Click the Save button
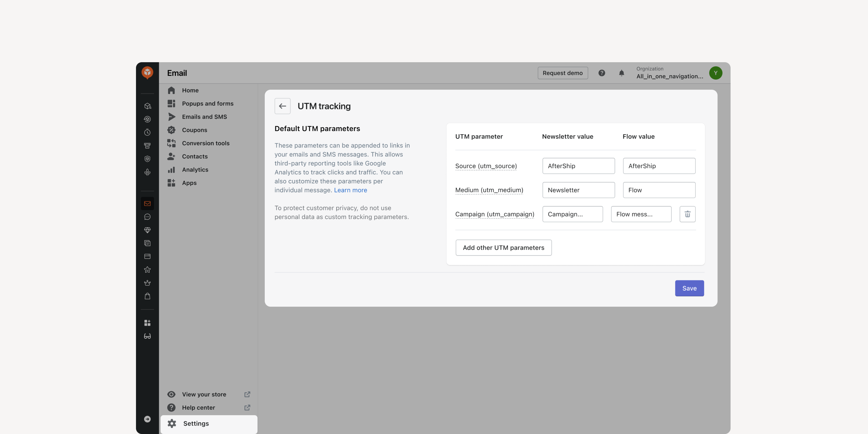 (689, 288)
